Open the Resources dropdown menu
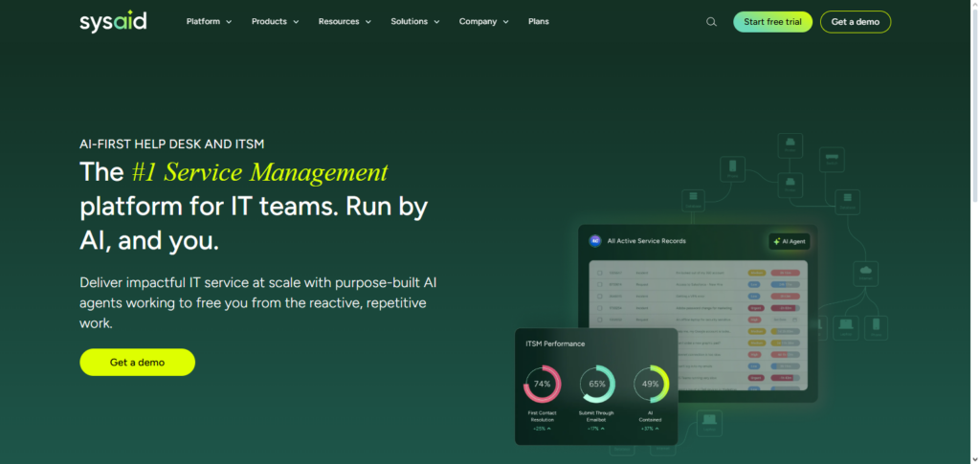This screenshot has height=464, width=980. click(x=345, y=22)
